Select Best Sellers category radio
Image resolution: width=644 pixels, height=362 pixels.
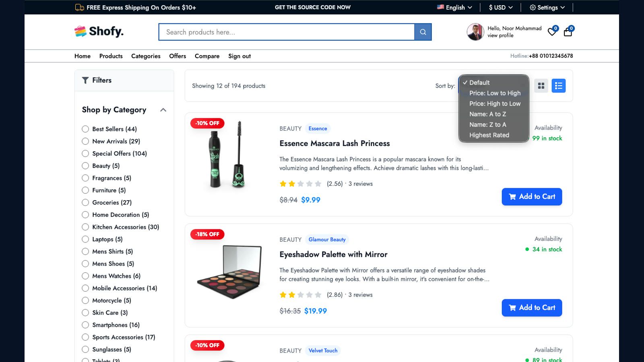(85, 129)
